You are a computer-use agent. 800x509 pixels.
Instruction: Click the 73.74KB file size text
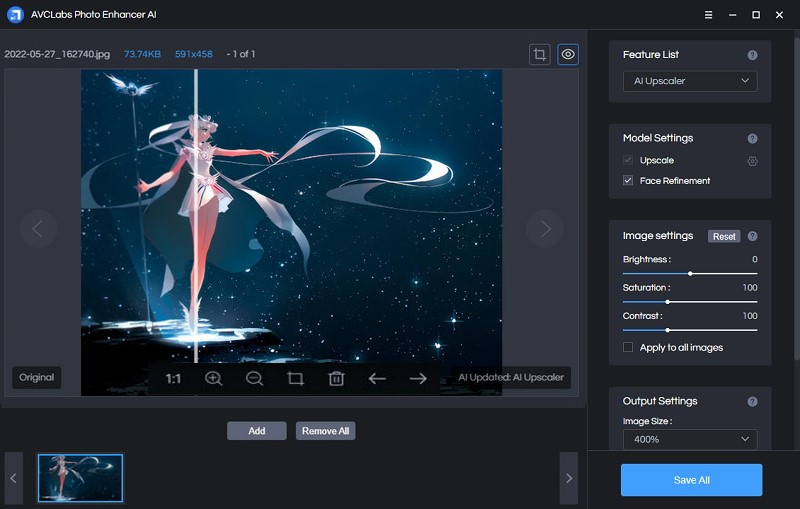(x=142, y=54)
